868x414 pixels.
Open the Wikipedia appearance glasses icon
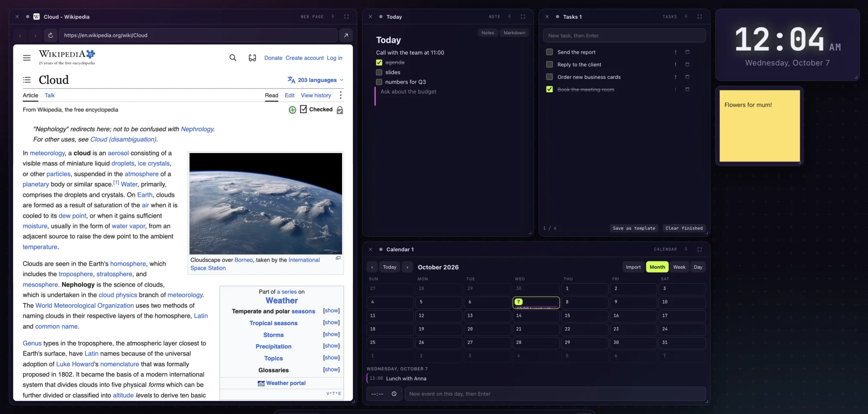click(x=252, y=58)
